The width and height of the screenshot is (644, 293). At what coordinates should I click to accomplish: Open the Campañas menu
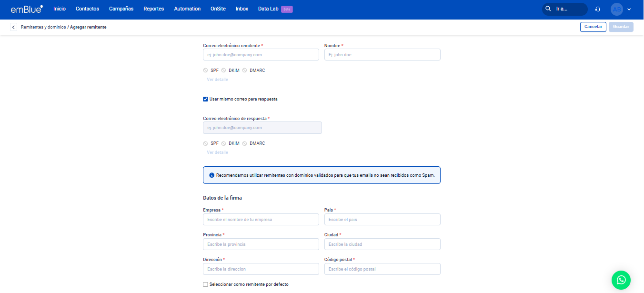[x=121, y=9]
